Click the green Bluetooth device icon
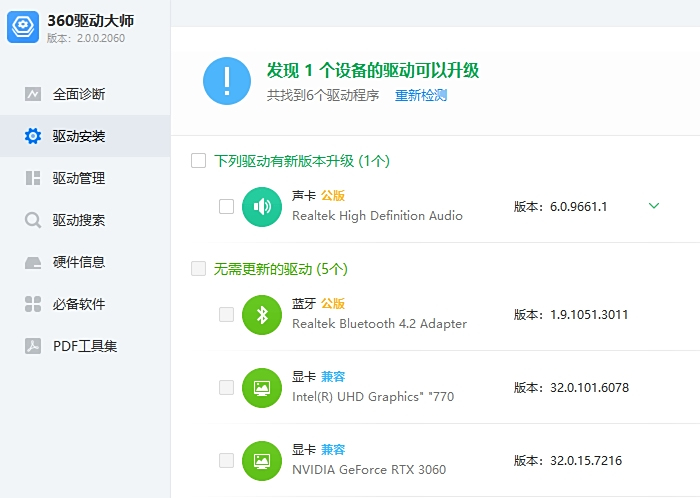Screen dimensions: 700x498 pos(262,314)
